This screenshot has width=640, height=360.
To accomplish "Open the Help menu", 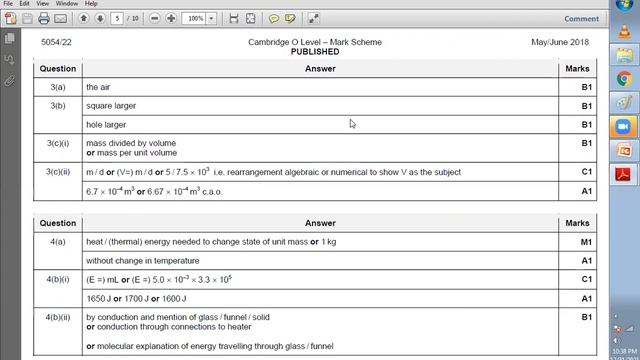I will 91,3.
